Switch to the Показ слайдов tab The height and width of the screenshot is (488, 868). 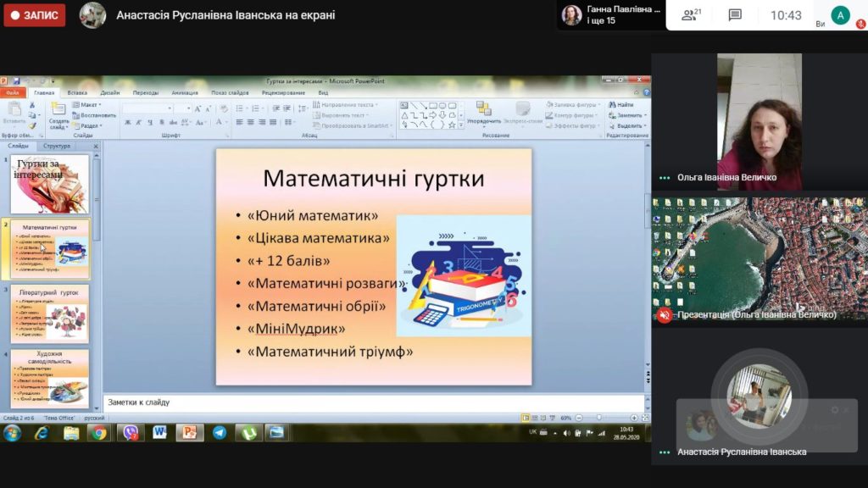point(230,93)
